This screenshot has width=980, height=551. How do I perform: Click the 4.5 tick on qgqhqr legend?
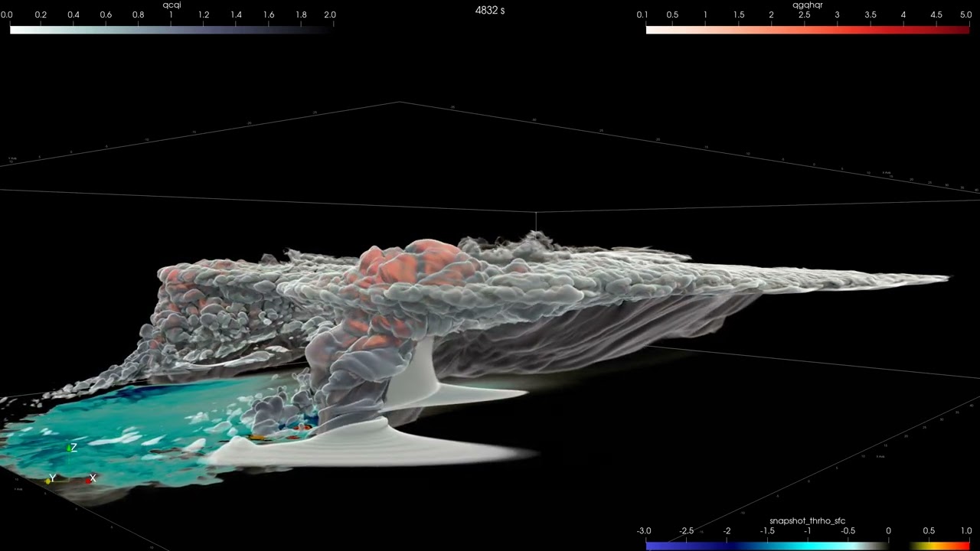point(936,15)
